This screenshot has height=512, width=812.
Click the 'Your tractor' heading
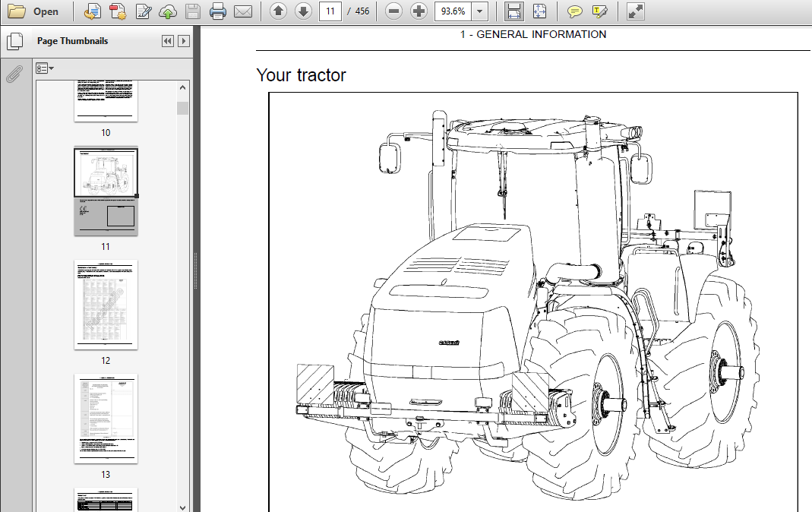tap(301, 75)
